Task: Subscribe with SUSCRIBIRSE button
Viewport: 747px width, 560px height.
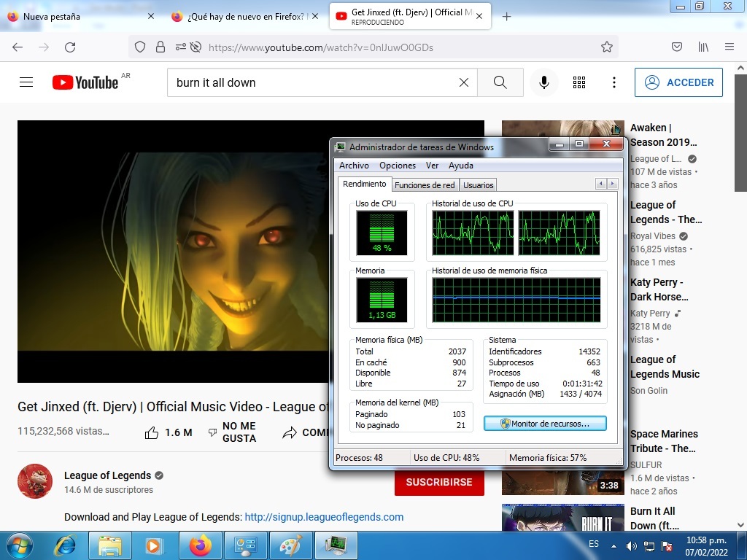Action: click(x=439, y=482)
